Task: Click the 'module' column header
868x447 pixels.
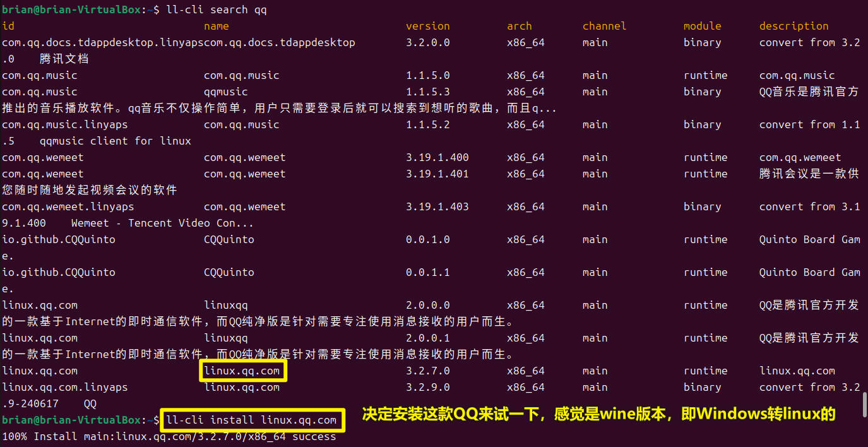Action: (703, 27)
